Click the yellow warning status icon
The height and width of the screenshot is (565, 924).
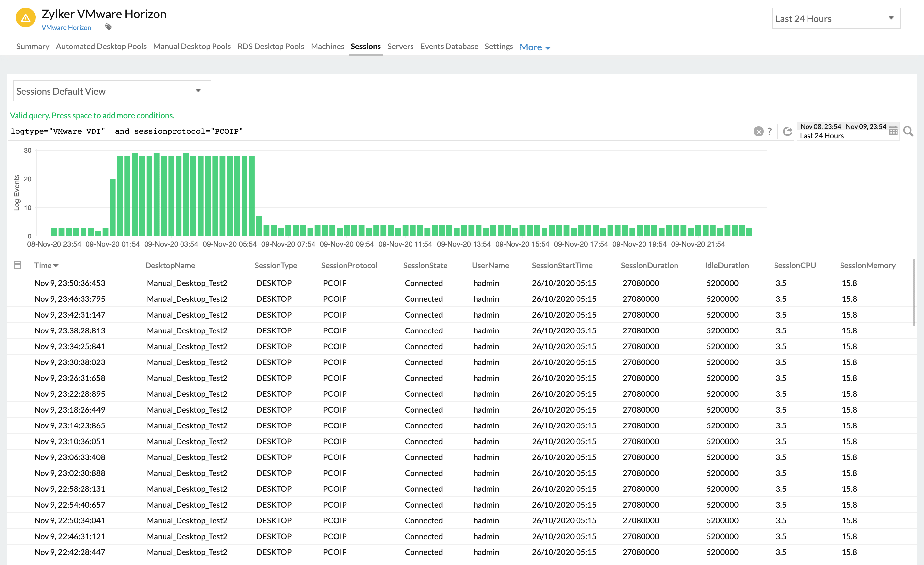coord(25,17)
